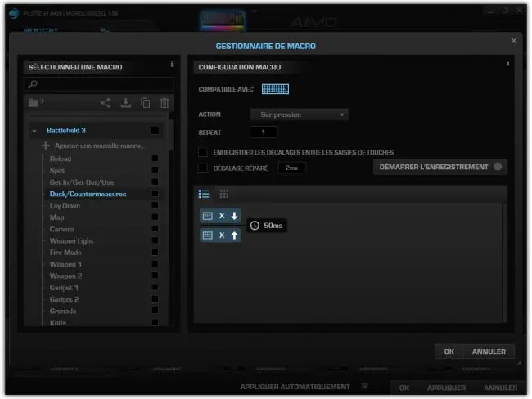Click the duplicate macro copy icon

(146, 103)
